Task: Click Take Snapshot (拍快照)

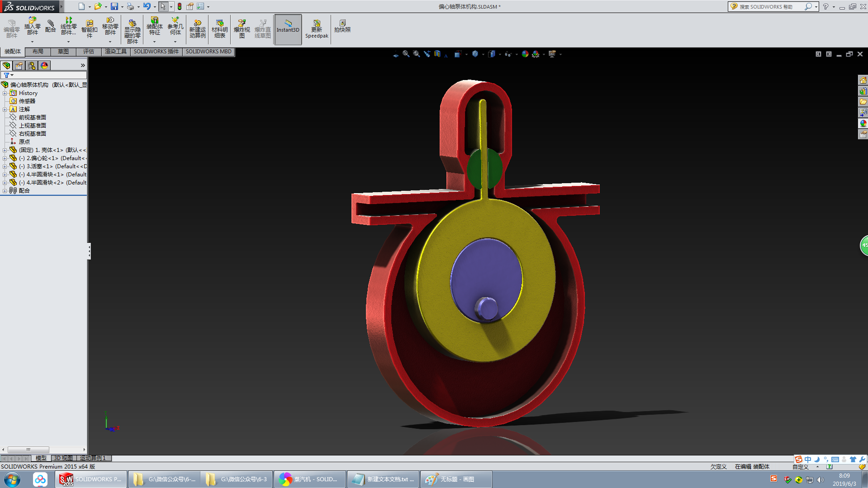Action: click(x=342, y=26)
